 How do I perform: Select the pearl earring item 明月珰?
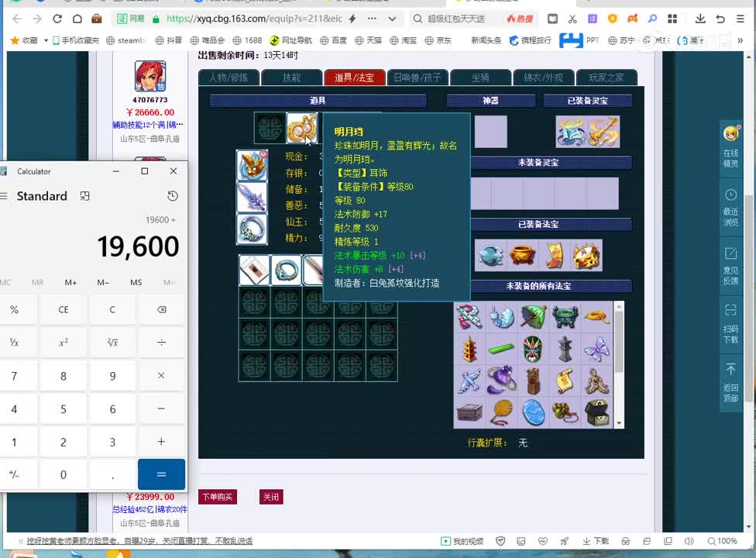[302, 128]
